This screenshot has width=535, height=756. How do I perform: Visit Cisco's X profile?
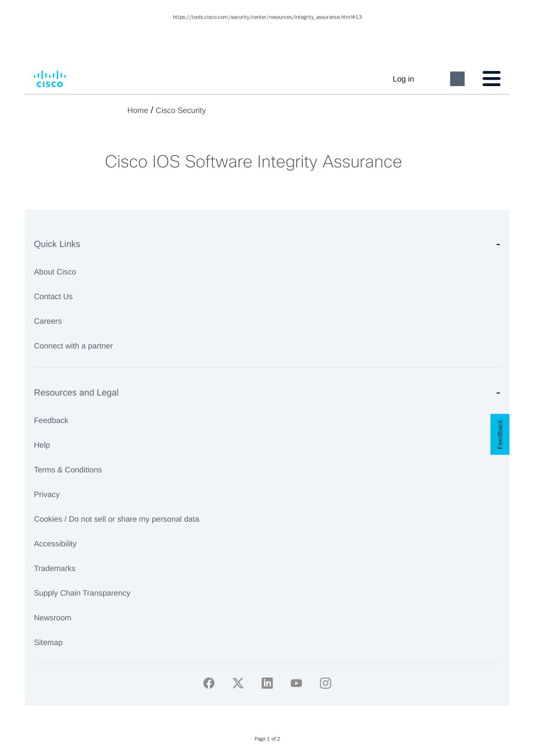238,683
